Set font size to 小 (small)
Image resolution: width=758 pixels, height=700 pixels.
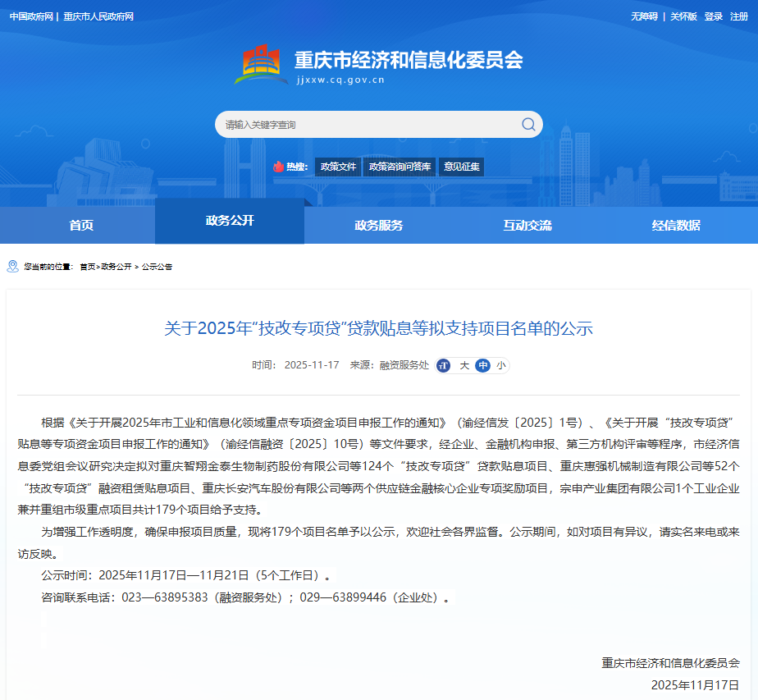point(500,366)
